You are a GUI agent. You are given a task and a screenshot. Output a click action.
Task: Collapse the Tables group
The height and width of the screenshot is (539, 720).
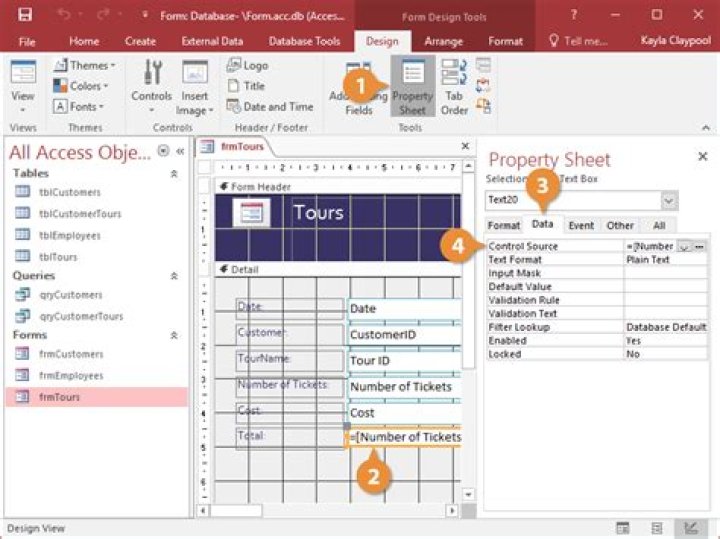coord(174,174)
